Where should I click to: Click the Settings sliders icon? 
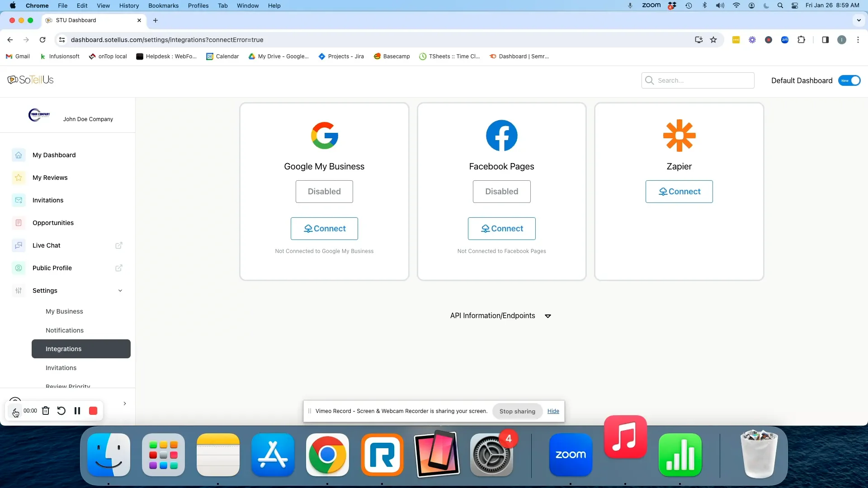[x=19, y=291]
